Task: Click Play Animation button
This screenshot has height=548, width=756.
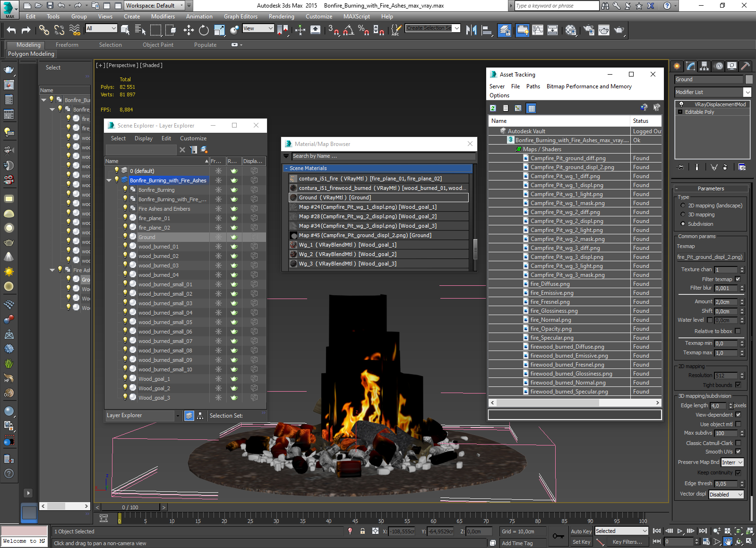Action: click(680, 531)
